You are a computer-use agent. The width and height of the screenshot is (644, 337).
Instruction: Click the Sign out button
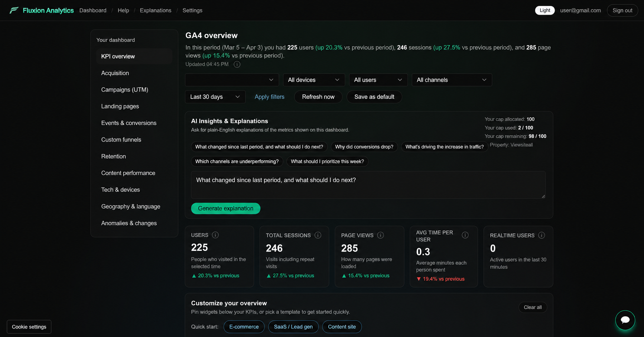[622, 10]
